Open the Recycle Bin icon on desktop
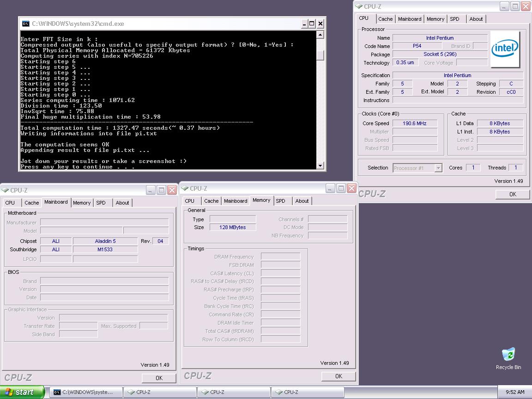Screen dimensions: 532x399 (508, 358)
